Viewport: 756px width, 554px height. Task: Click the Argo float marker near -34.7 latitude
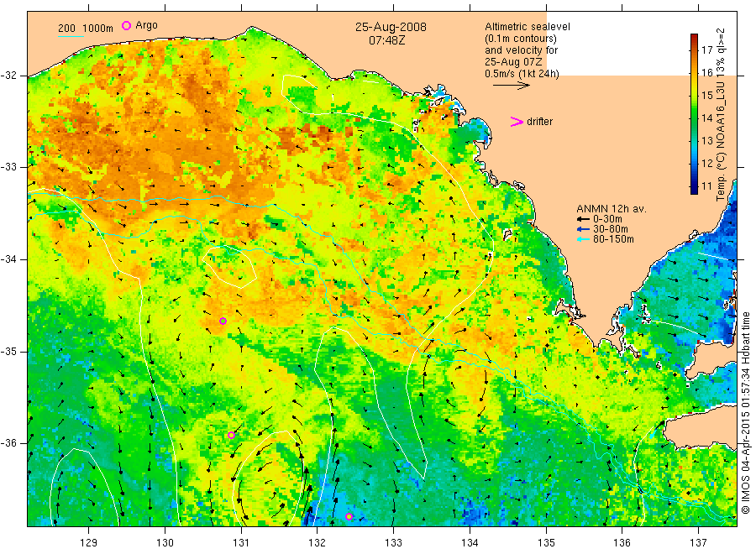pos(223,321)
